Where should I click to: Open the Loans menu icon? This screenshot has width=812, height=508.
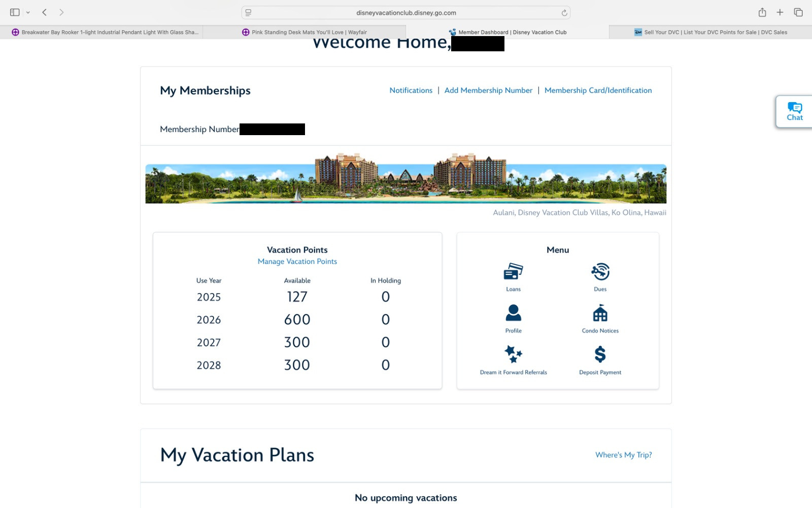pos(513,271)
